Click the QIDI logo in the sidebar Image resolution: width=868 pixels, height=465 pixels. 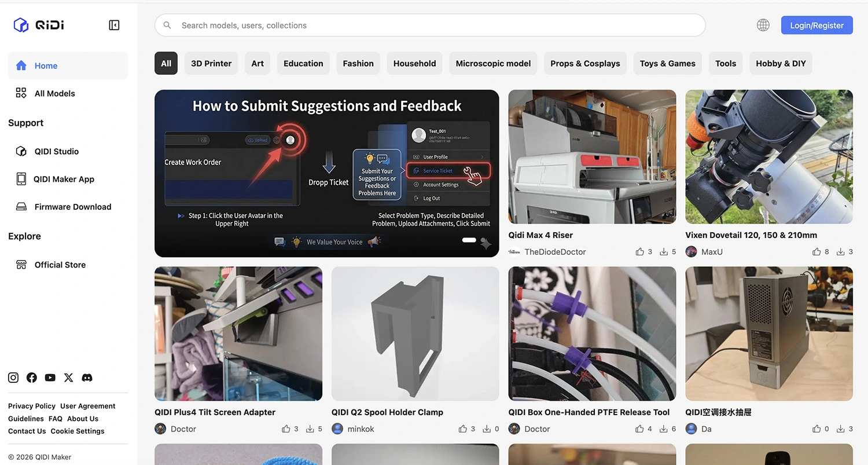[39, 25]
